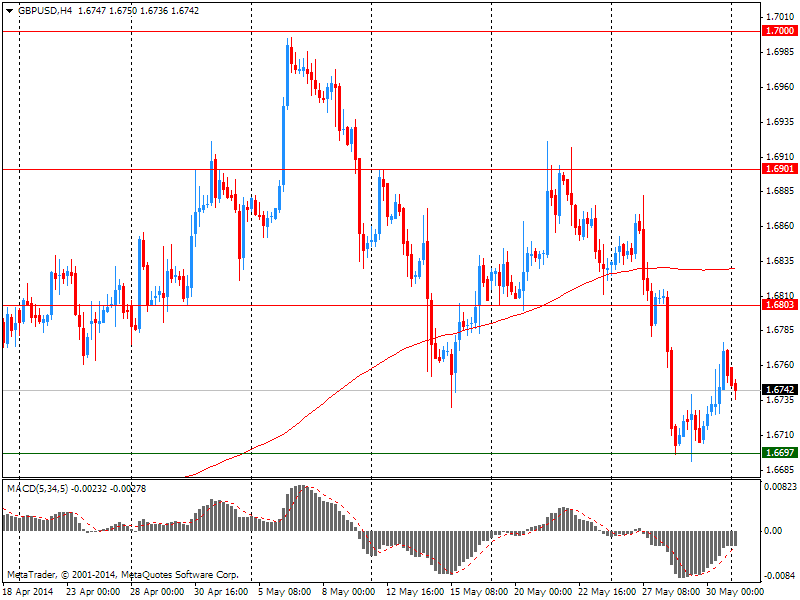This screenshot has width=800, height=600.
Task: Click the red 1.7000 price level label
Action: coord(780,31)
